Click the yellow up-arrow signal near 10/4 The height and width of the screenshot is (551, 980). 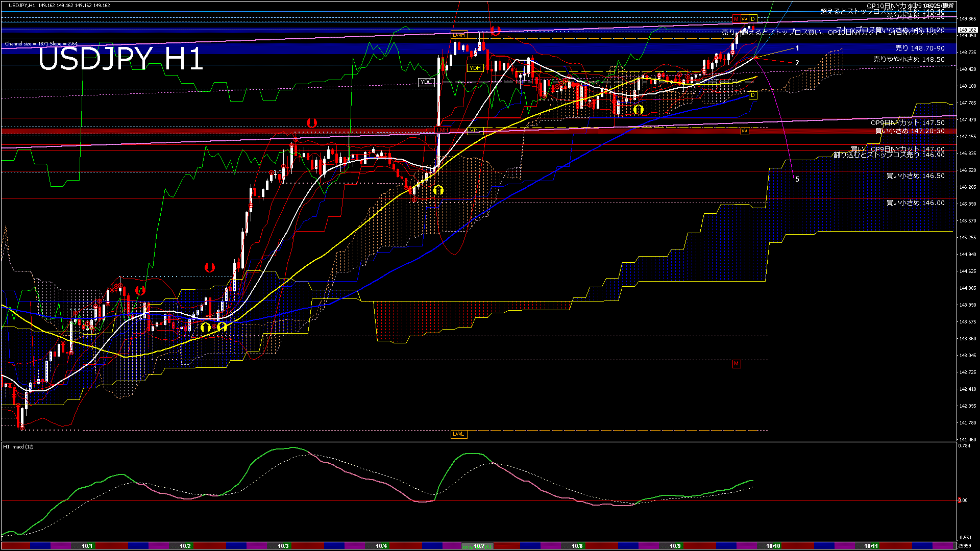(x=438, y=190)
